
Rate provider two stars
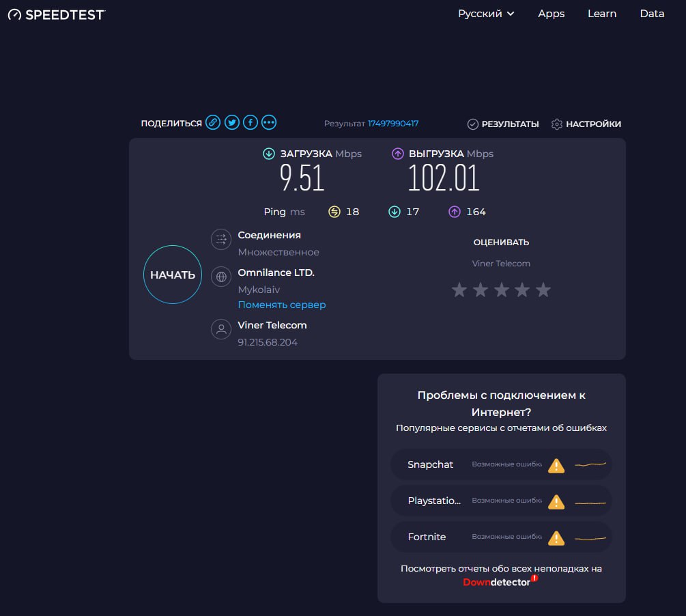(x=481, y=290)
